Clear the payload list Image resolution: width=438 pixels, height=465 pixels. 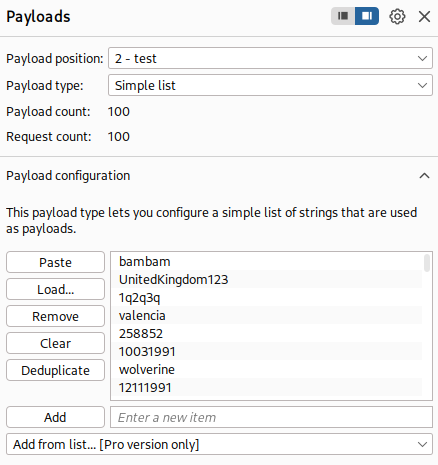tap(55, 343)
